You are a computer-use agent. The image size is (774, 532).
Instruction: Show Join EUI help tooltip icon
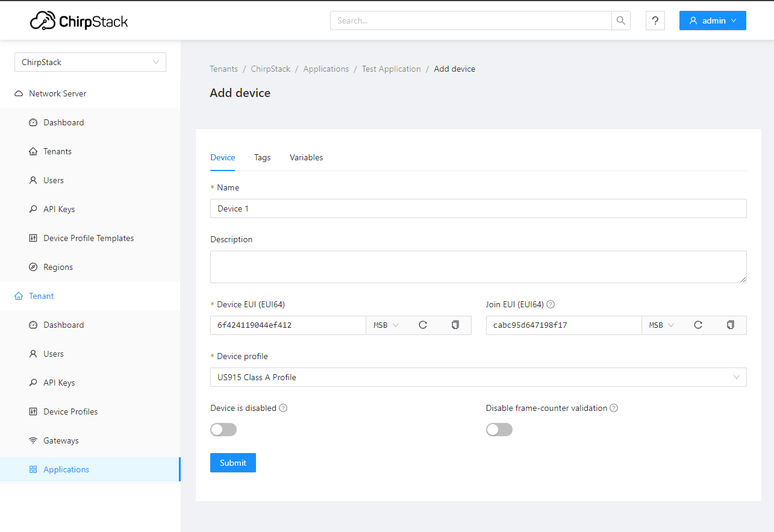click(551, 305)
